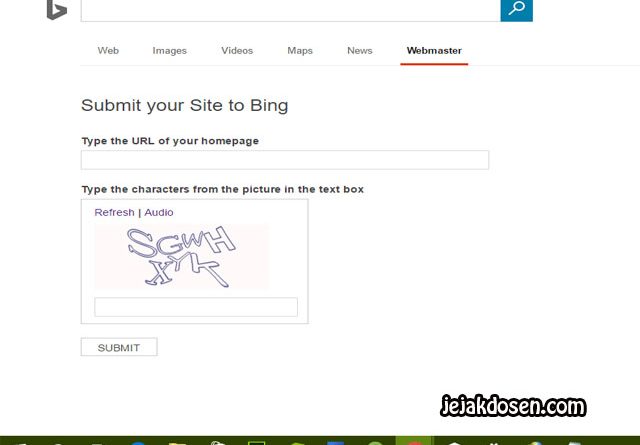Focus the captcha characters text box
This screenshot has height=445, width=640.
(x=196, y=307)
